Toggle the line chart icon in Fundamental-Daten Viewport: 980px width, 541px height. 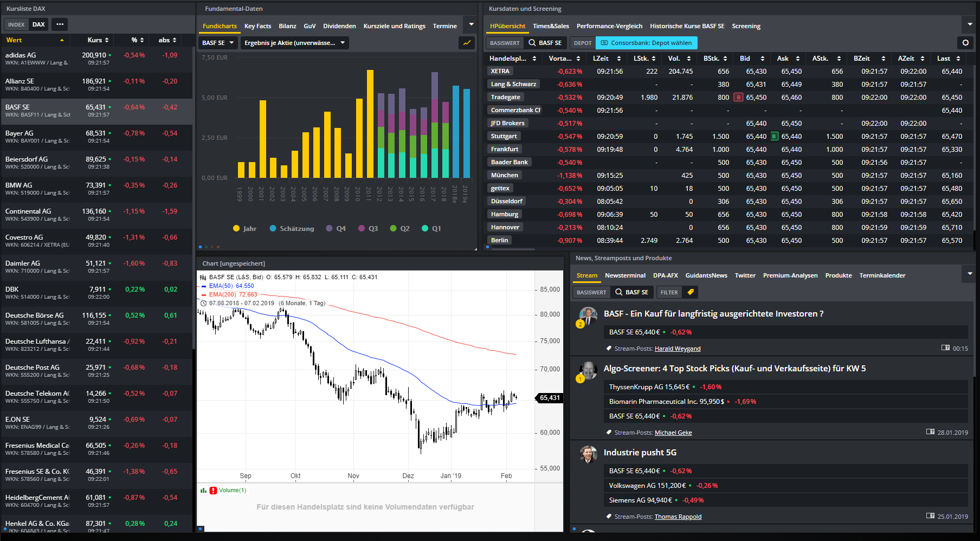tap(467, 43)
